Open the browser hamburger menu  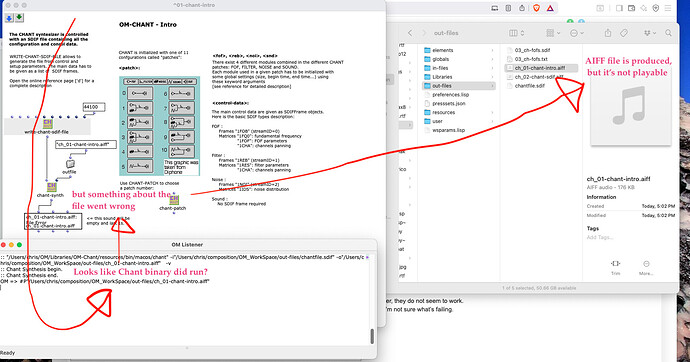click(668, 8)
